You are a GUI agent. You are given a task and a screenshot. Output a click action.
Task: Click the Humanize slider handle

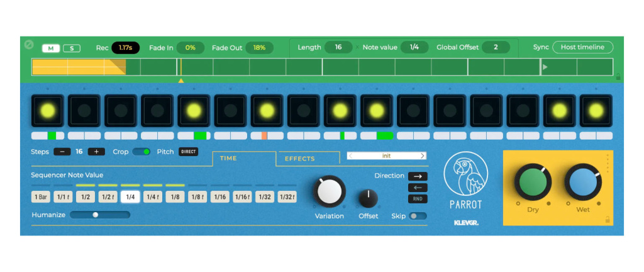tap(96, 215)
